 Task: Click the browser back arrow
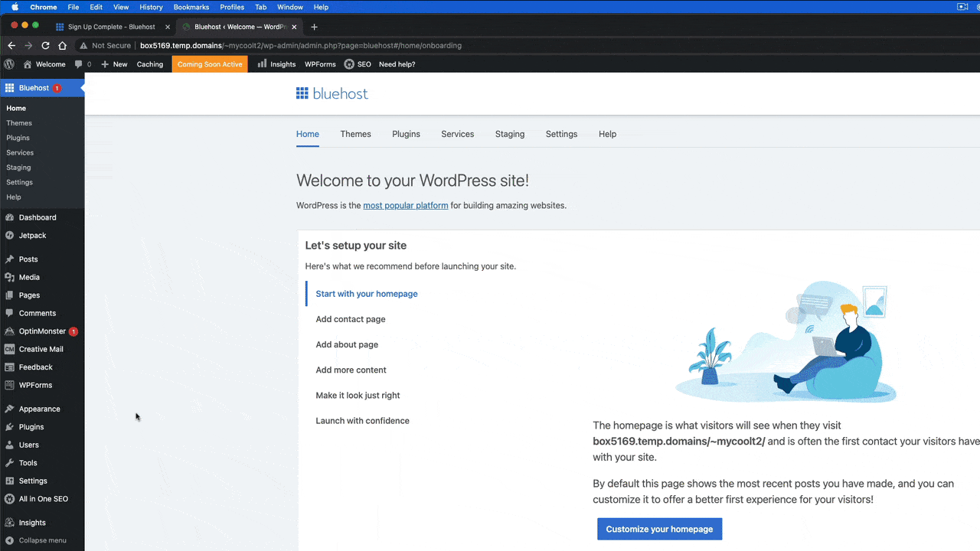click(x=11, y=45)
